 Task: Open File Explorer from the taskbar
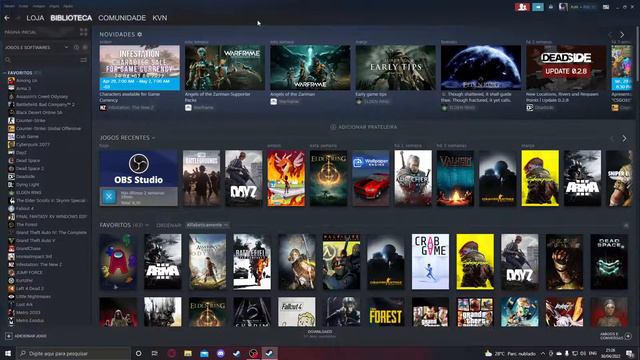coord(188,353)
